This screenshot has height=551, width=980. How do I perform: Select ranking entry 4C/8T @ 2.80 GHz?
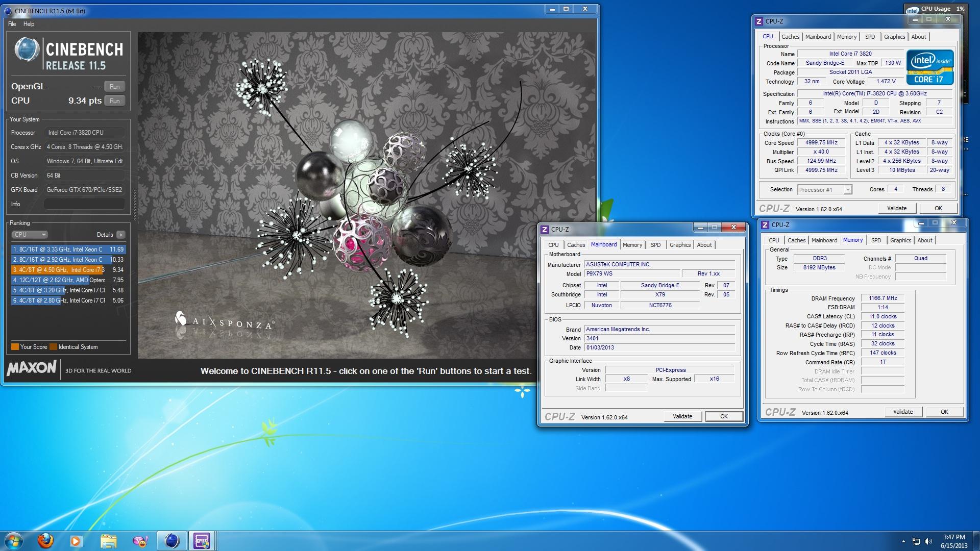[x=68, y=300]
